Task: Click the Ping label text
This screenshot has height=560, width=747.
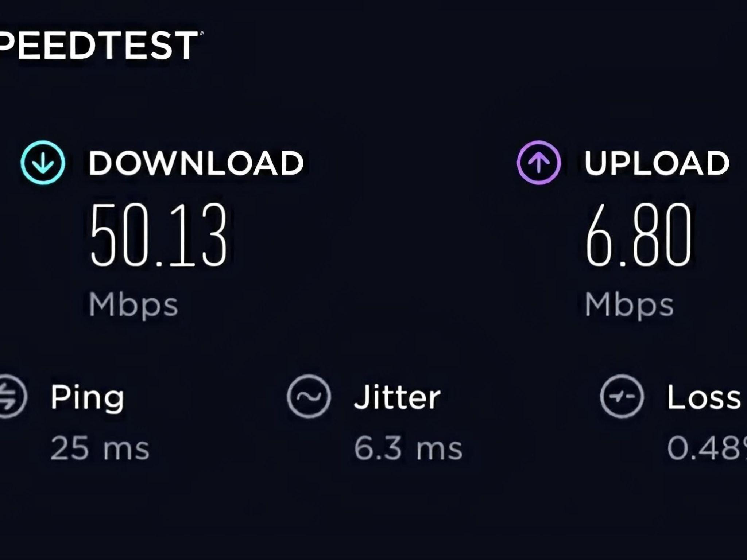Action: [87, 398]
